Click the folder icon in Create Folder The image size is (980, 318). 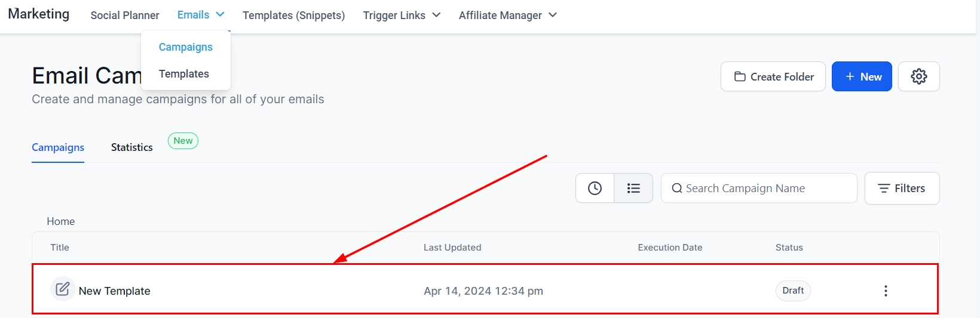click(740, 76)
